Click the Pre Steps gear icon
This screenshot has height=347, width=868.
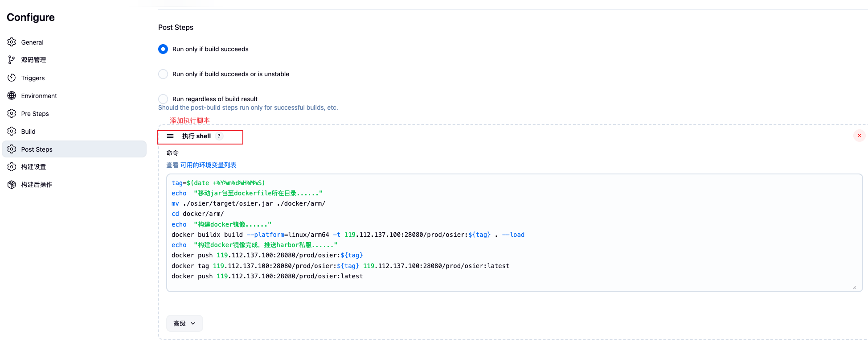(12, 113)
